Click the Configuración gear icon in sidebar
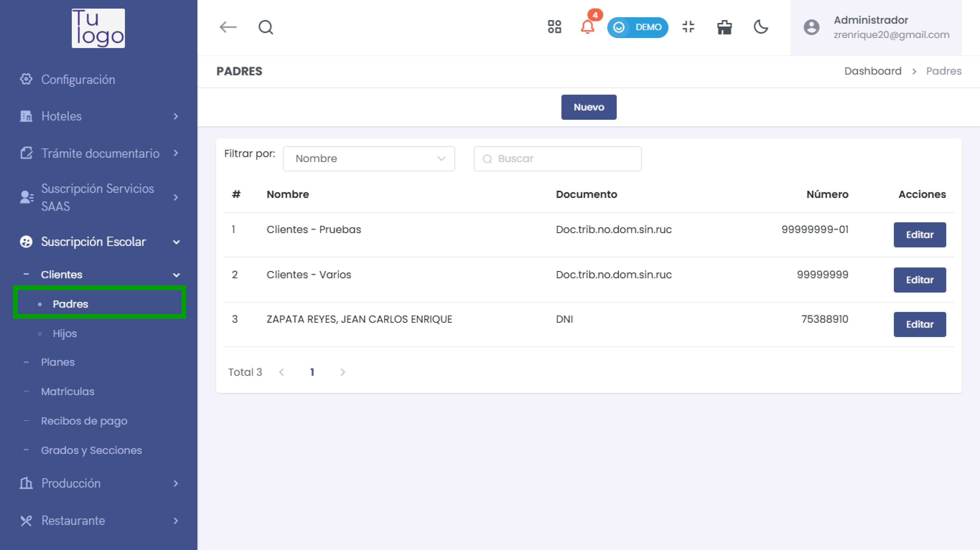The width and height of the screenshot is (980, 550). click(x=26, y=79)
